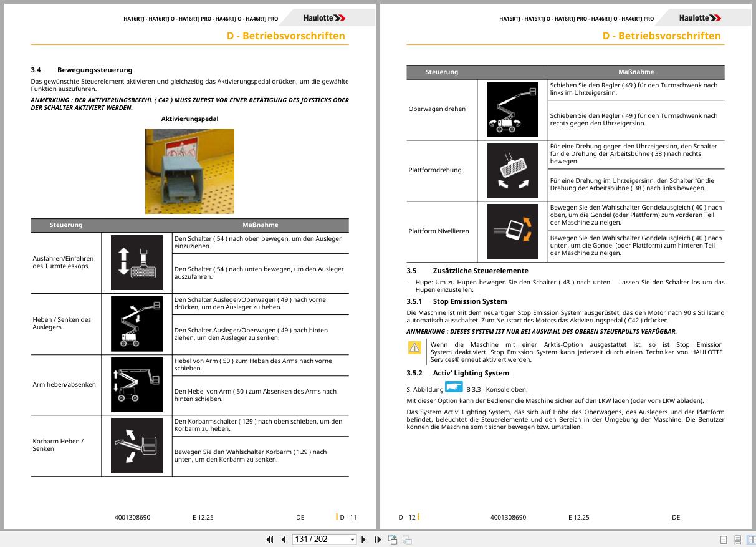This screenshot has width=756, height=547.
Task: Click the 3.5.2 Activ' Lighting System heading
Action: pos(458,373)
